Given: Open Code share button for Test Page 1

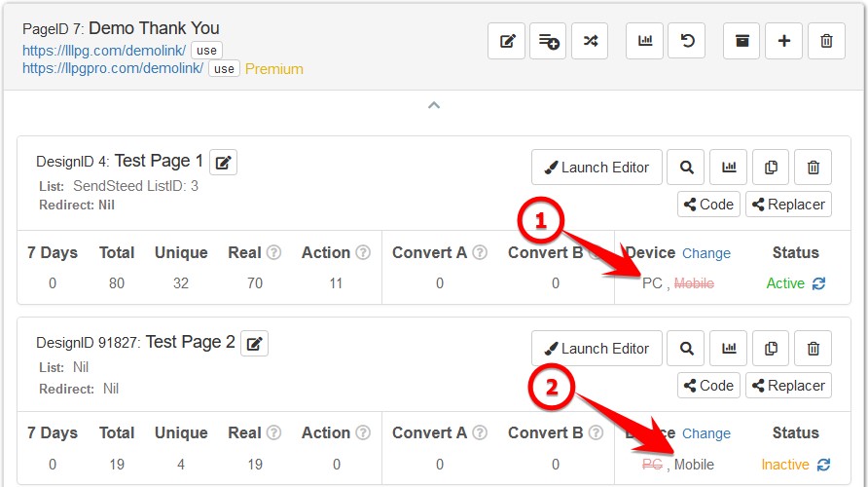Looking at the screenshot, I should [x=708, y=205].
